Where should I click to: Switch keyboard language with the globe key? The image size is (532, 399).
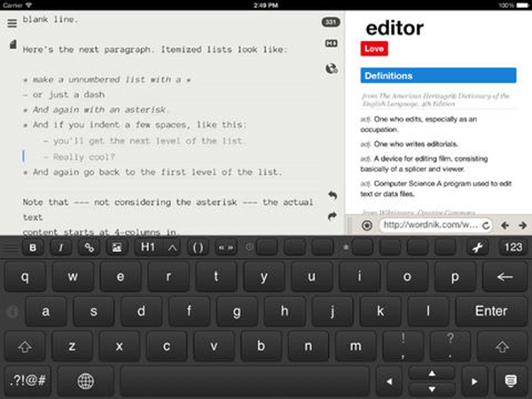coord(85,380)
